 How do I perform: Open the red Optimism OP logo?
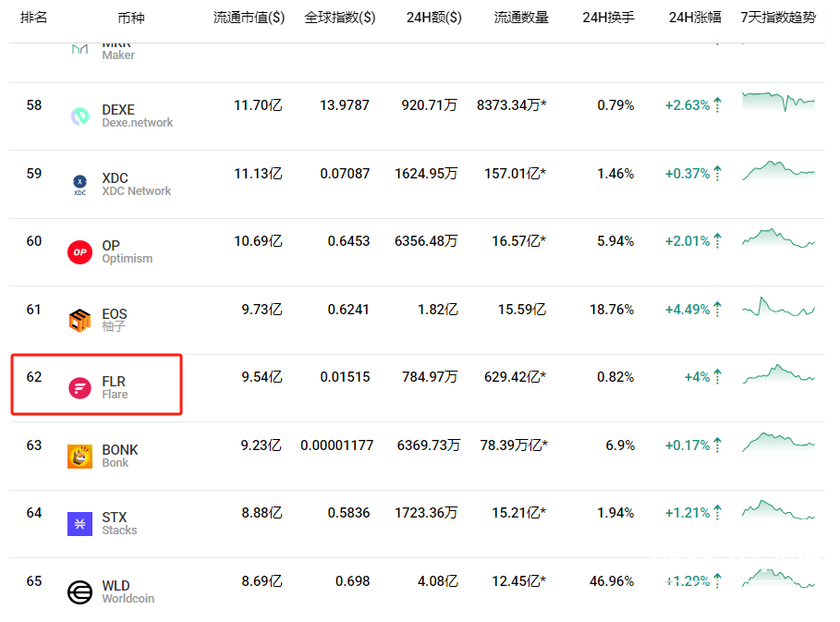[79, 252]
